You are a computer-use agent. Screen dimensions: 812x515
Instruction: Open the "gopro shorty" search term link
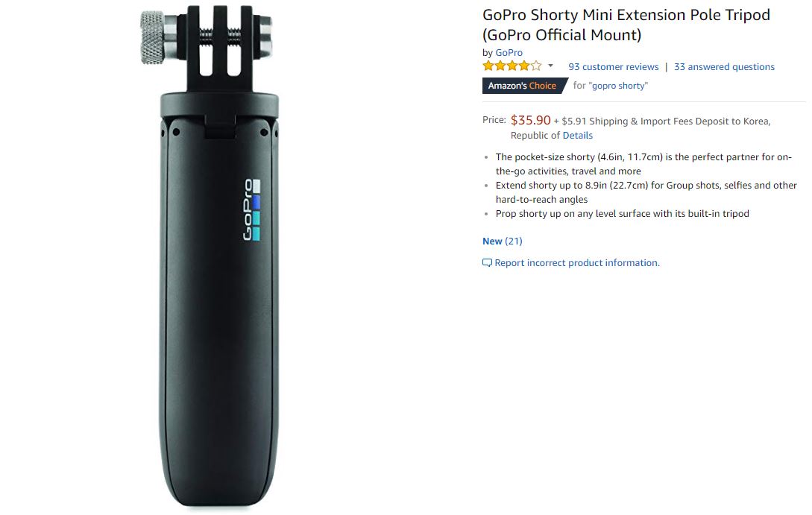618,86
